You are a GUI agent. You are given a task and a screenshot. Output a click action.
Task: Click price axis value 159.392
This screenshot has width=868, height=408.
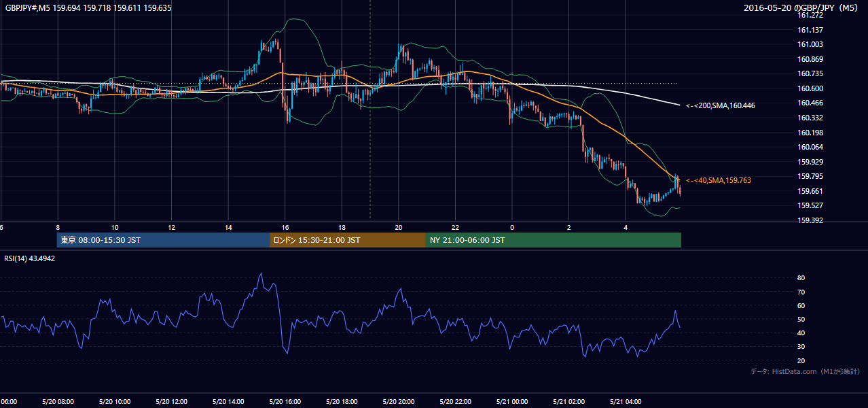pos(810,220)
